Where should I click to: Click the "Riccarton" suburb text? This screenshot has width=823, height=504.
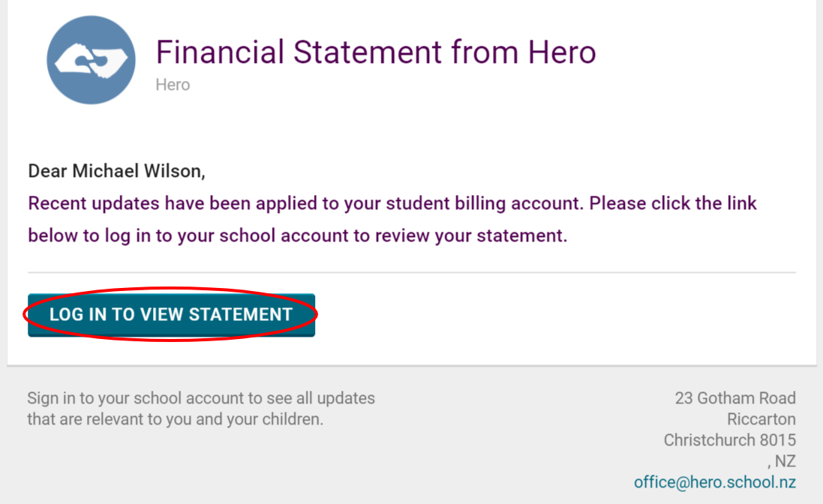[x=761, y=419]
